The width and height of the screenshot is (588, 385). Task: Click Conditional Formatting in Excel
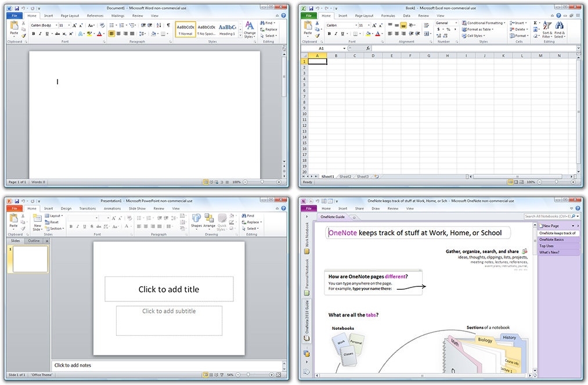coord(484,23)
